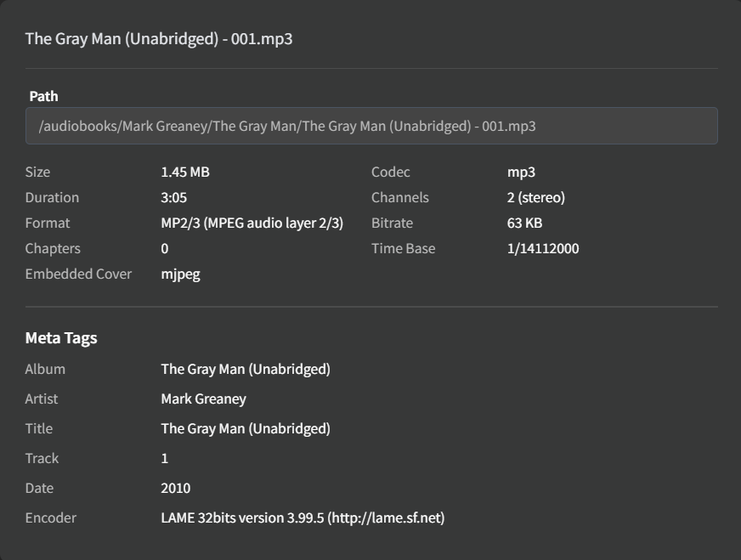Select the Title tag value 'The Gray Man (Unabridged)'
Screen dimensions: 741x560
246,428
